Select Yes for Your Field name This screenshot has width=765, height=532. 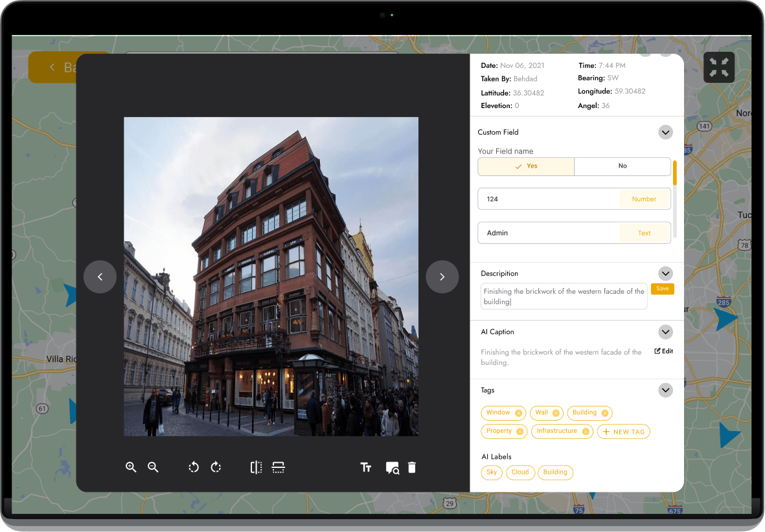point(526,166)
